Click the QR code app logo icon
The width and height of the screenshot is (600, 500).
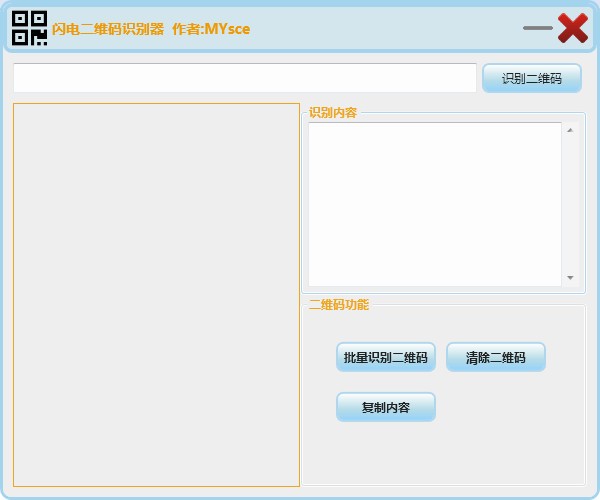[x=29, y=28]
